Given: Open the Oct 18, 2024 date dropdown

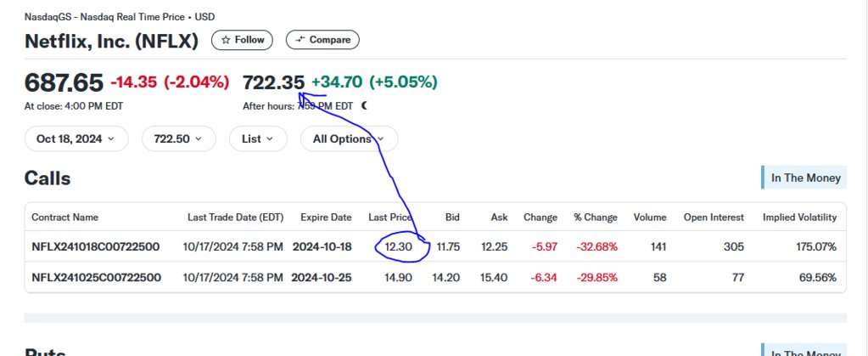Looking at the screenshot, I should pos(76,138).
